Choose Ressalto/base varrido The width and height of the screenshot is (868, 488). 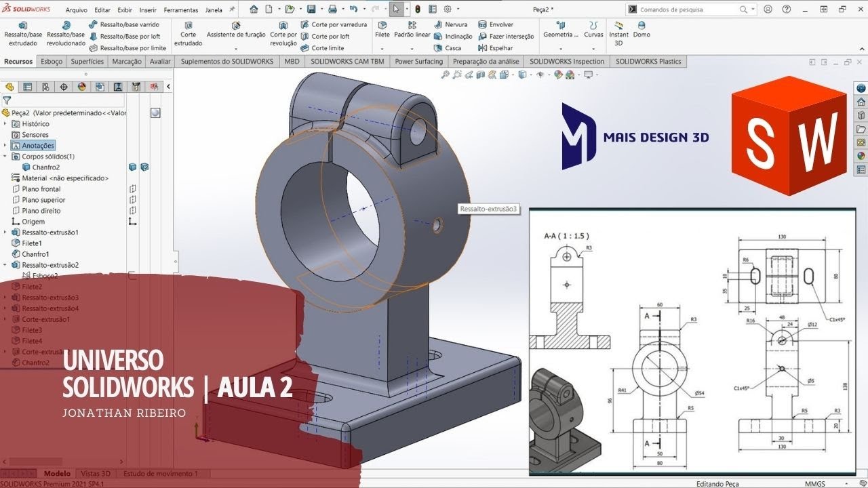click(124, 24)
